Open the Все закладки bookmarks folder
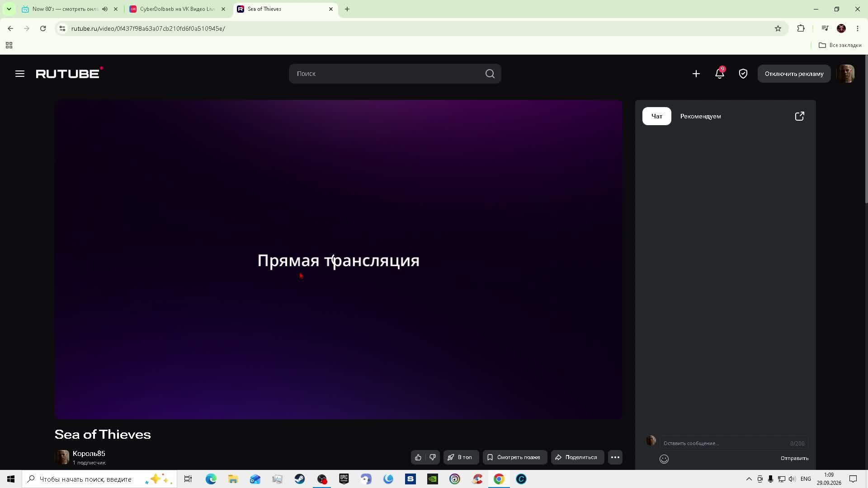Screen dimensions: 868x488 coord(840,45)
